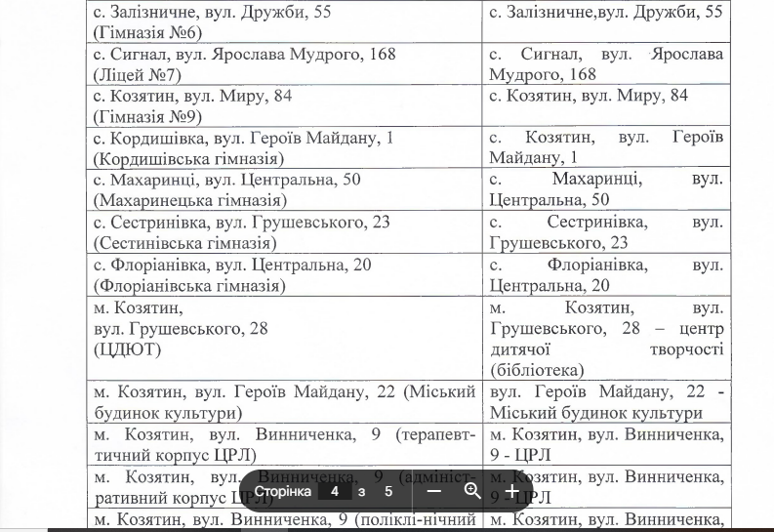Click '(Махаринецька гімназія)' in the table
This screenshot has width=774, height=532.
click(189, 200)
